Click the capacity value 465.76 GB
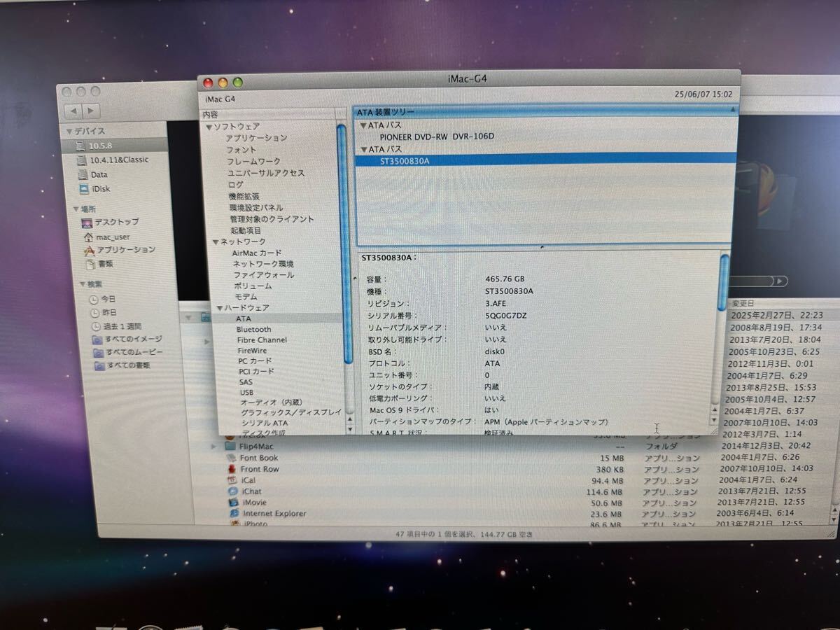Screen dimensions: 840x630 pyautogui.click(x=505, y=279)
